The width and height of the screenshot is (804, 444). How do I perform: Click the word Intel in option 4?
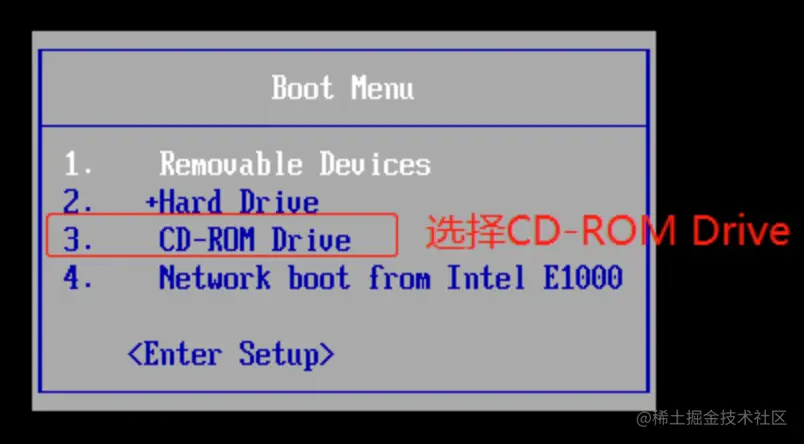pyautogui.click(x=487, y=277)
